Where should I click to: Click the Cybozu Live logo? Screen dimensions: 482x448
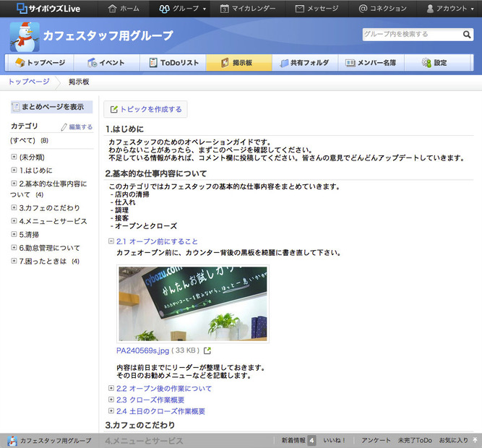click(x=48, y=9)
